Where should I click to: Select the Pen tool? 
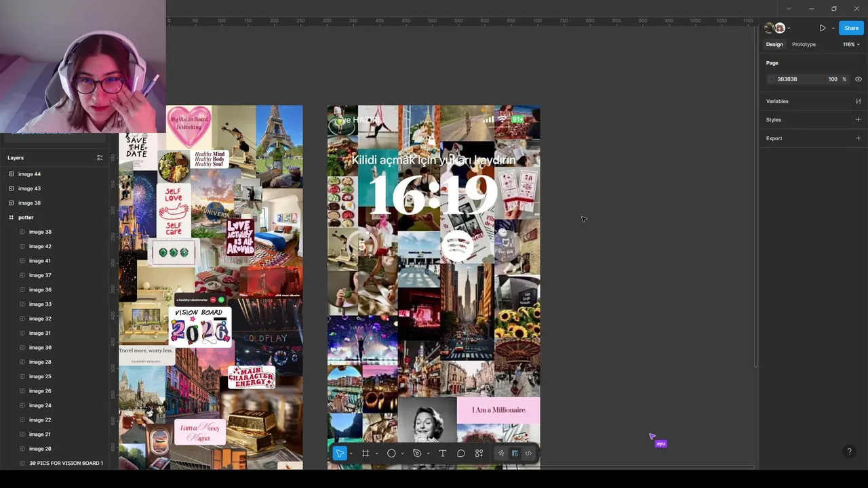coord(417,453)
